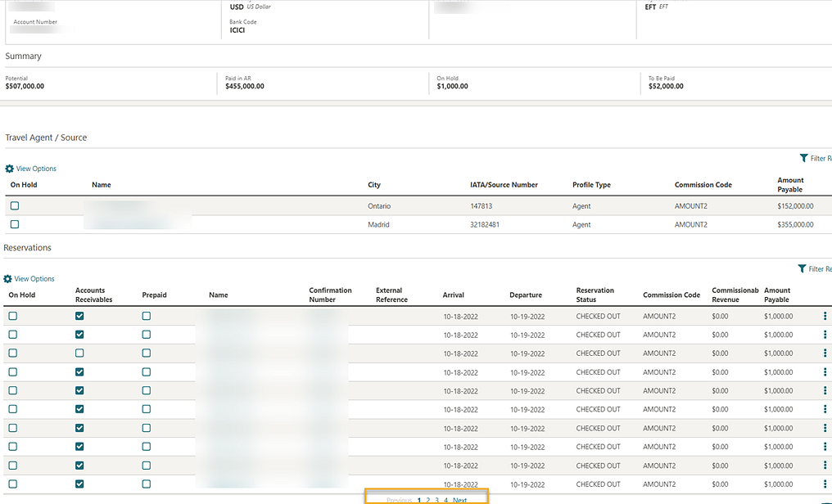Expand actions menu on seventh reservation row
The image size is (832, 504).
(825, 428)
